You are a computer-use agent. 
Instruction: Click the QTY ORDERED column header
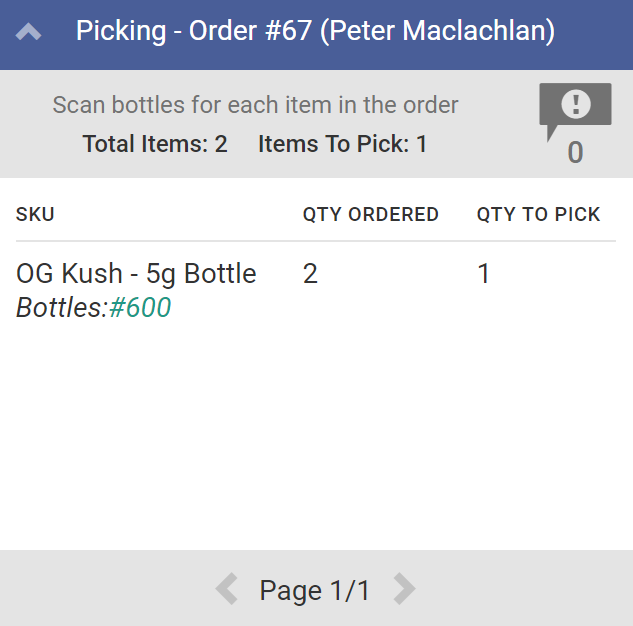(x=371, y=214)
